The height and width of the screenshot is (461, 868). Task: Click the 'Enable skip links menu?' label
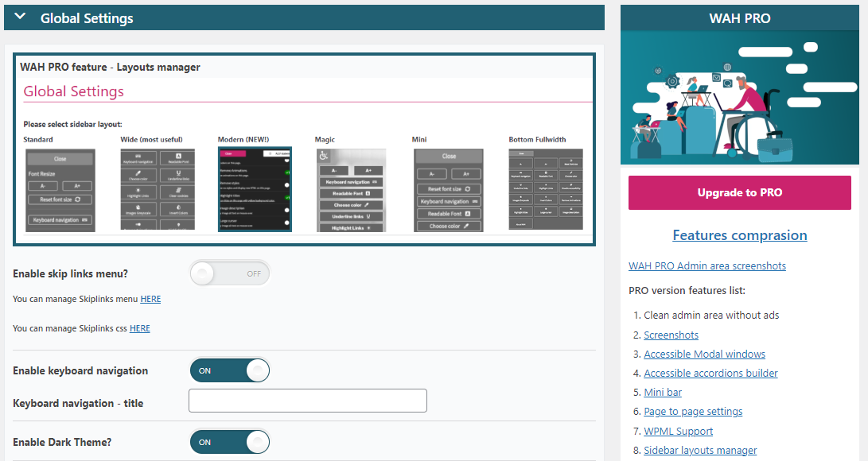pos(70,273)
